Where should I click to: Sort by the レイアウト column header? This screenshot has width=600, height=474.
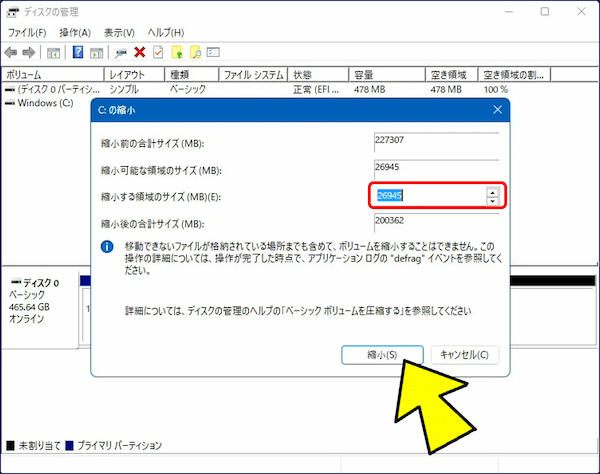(x=134, y=75)
